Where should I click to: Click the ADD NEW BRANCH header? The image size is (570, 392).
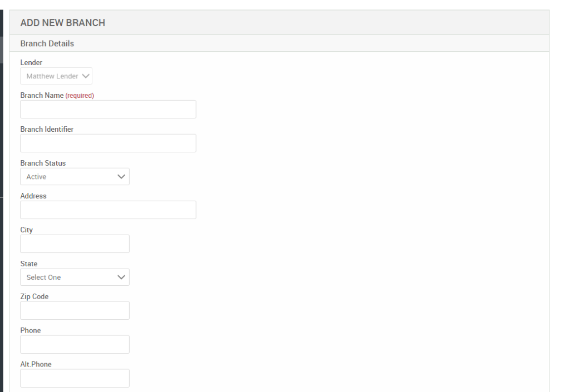click(61, 23)
